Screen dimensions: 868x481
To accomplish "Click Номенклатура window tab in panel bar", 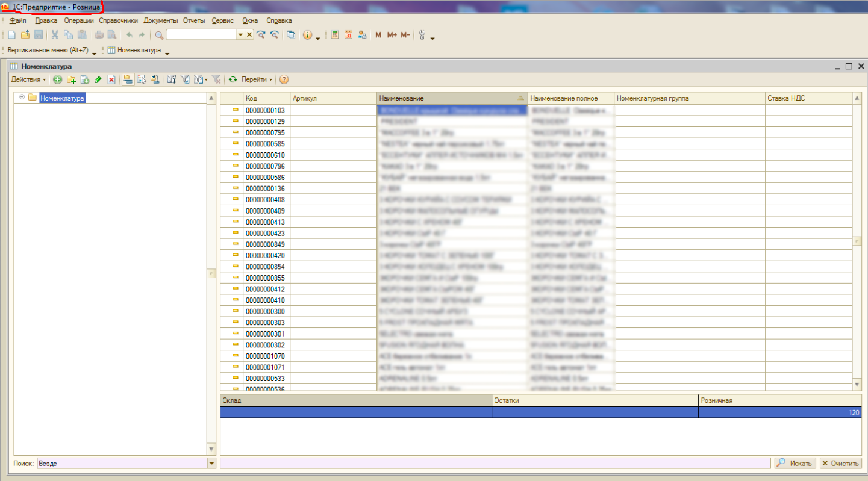I will pos(135,51).
